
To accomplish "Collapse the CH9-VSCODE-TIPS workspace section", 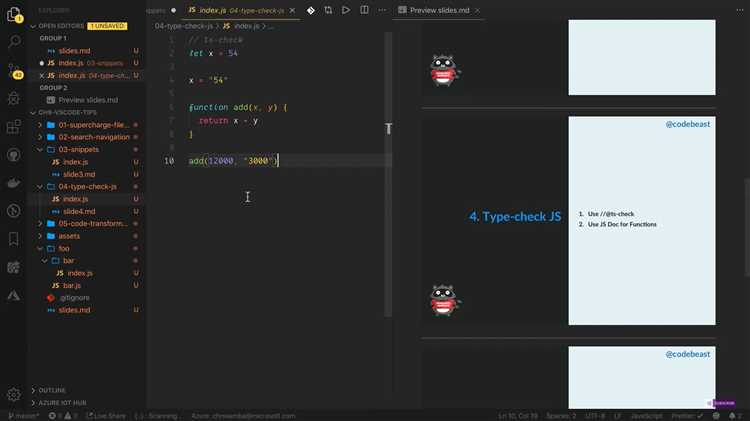I will [33, 112].
